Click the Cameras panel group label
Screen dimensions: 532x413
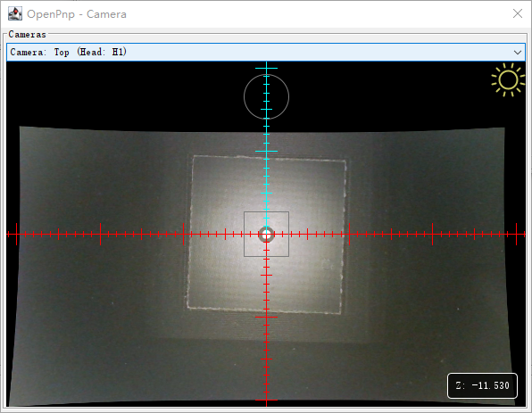coord(27,34)
